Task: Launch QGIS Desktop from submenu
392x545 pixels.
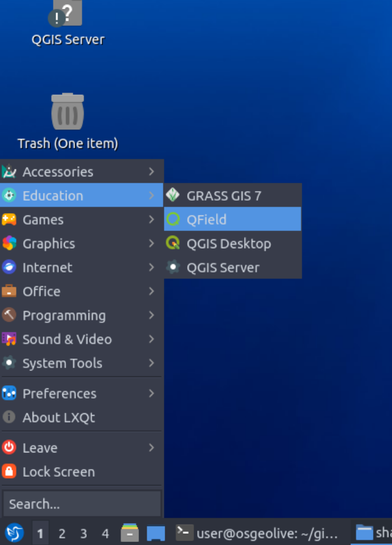Action: [x=232, y=243]
